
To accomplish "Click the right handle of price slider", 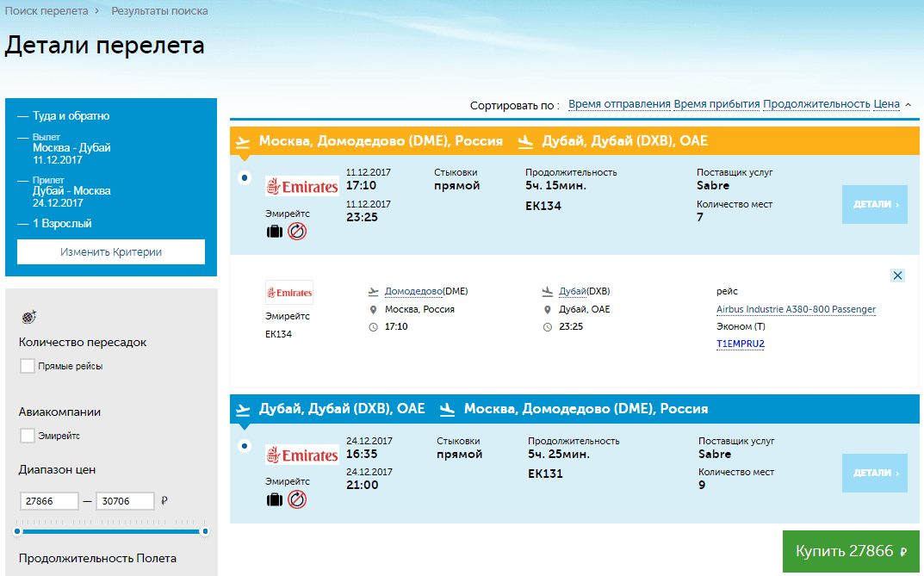I will click(205, 531).
